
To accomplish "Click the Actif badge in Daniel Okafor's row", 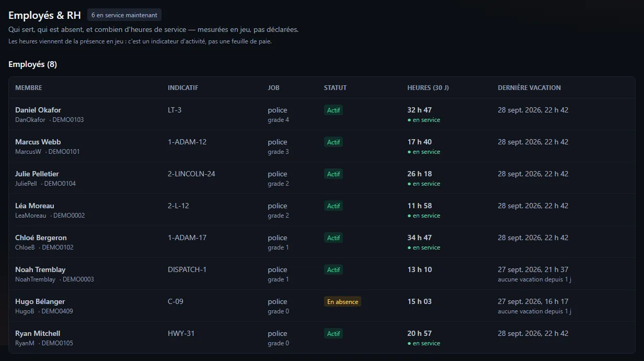I will 333,110.
